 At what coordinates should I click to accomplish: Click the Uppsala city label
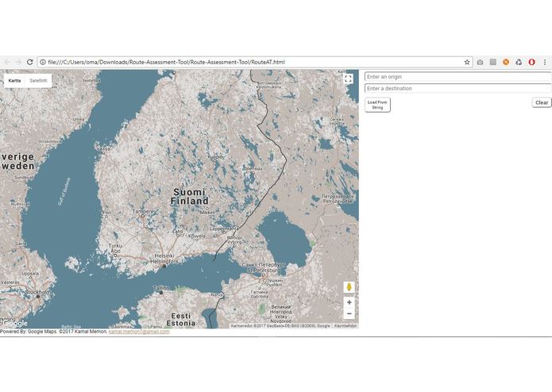pos(30,273)
